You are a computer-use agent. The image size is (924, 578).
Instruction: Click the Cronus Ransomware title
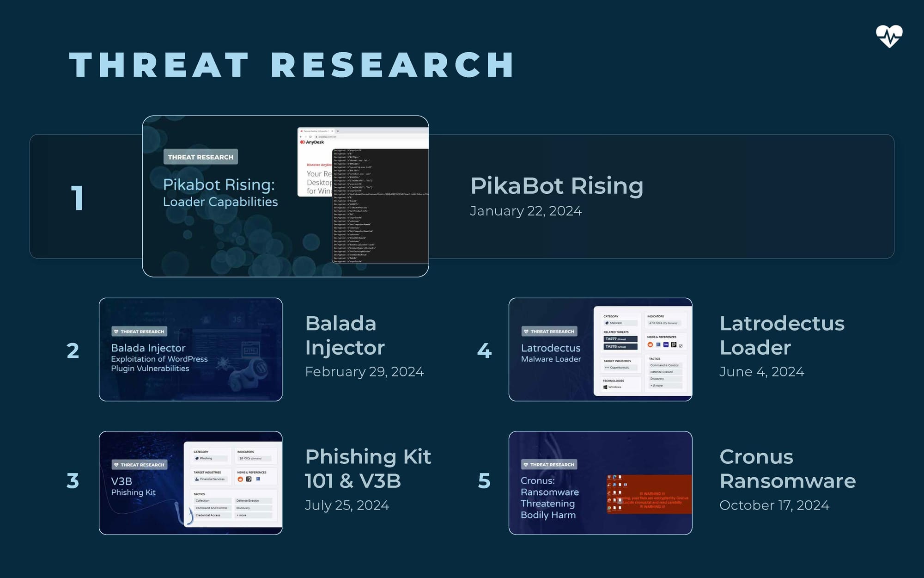pos(787,468)
